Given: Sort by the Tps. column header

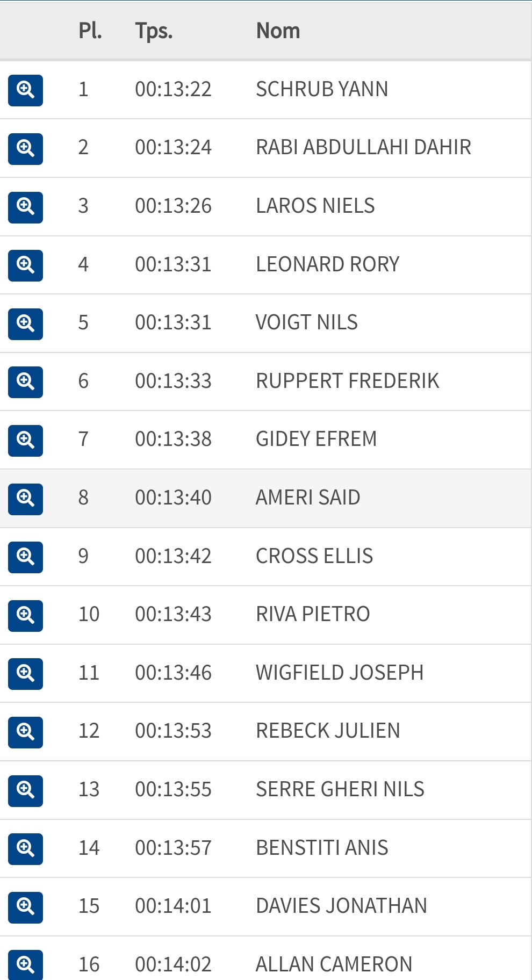Looking at the screenshot, I should (154, 31).
